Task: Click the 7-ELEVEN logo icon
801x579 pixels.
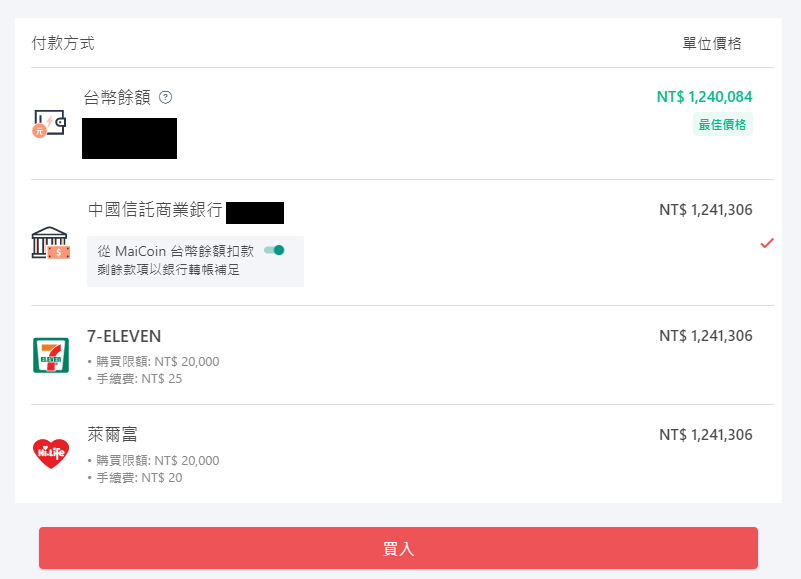Action: 50,355
